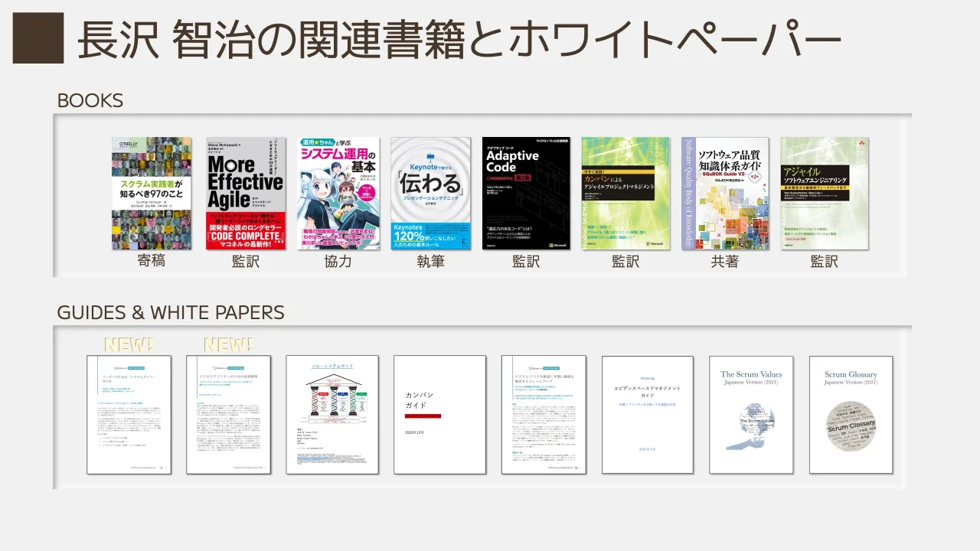Image resolution: width=980 pixels, height=551 pixels.
Task: Select 監訳 label under the カンバン book
Action: coord(626,261)
